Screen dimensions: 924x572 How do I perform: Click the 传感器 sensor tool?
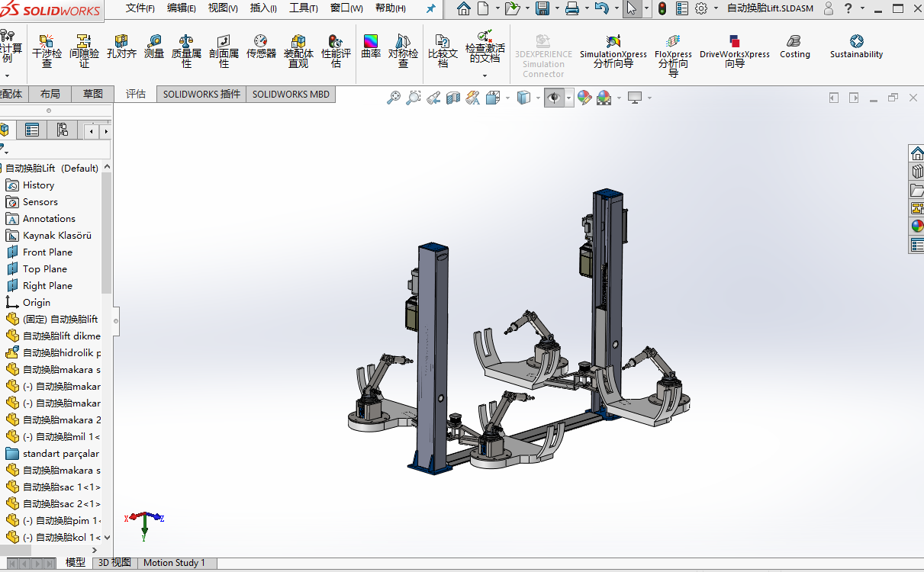261,47
